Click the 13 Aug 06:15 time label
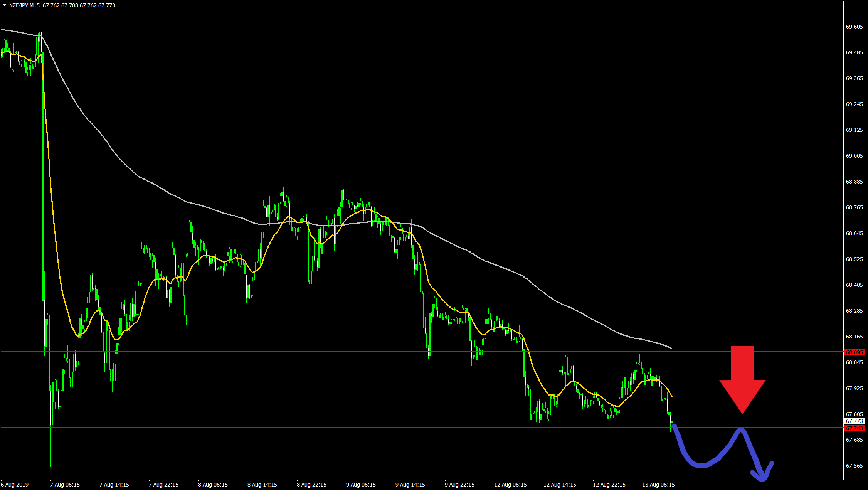The height and width of the screenshot is (490, 868). tap(658, 485)
